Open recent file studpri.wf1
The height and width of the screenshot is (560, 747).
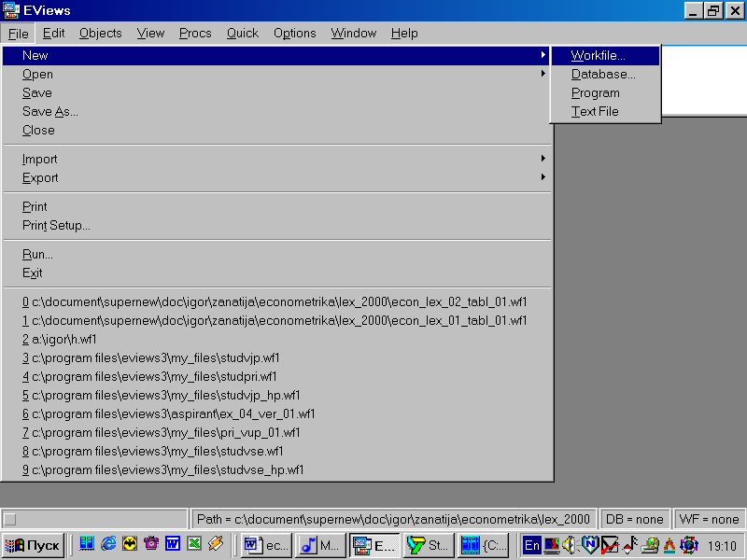coord(276,377)
